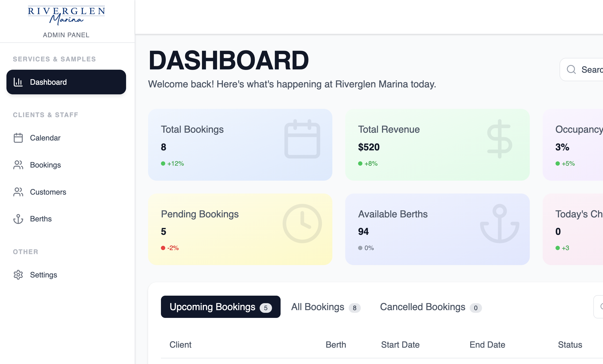The height and width of the screenshot is (364, 603).
Task: Click the SERVICES & SAMPLES section label
Action: 54,59
